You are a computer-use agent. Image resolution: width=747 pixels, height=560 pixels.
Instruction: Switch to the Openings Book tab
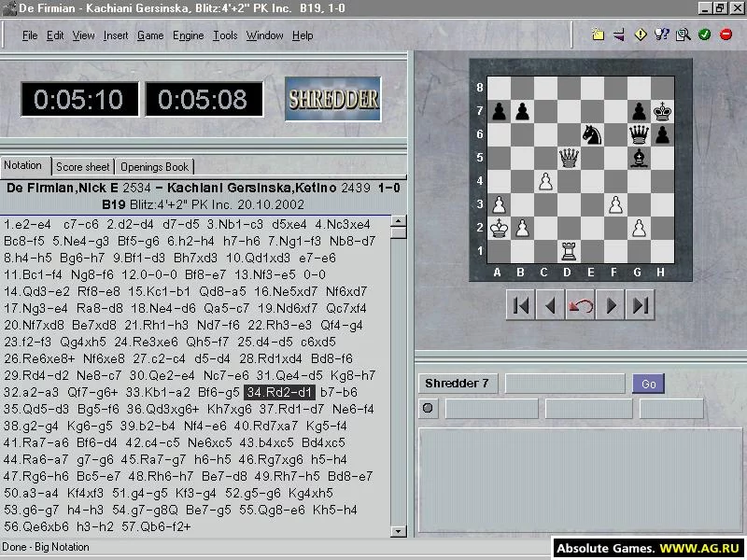[x=154, y=167]
